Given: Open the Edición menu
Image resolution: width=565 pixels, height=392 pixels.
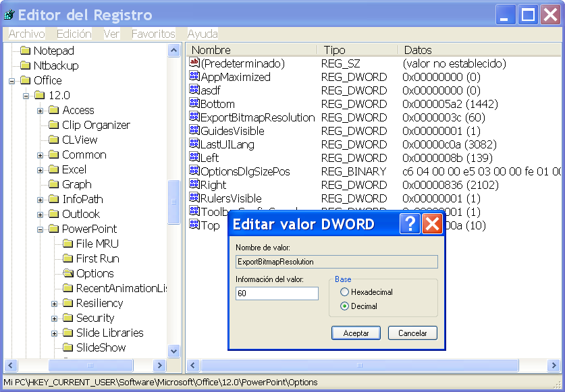Looking at the screenshot, I should pyautogui.click(x=74, y=34).
